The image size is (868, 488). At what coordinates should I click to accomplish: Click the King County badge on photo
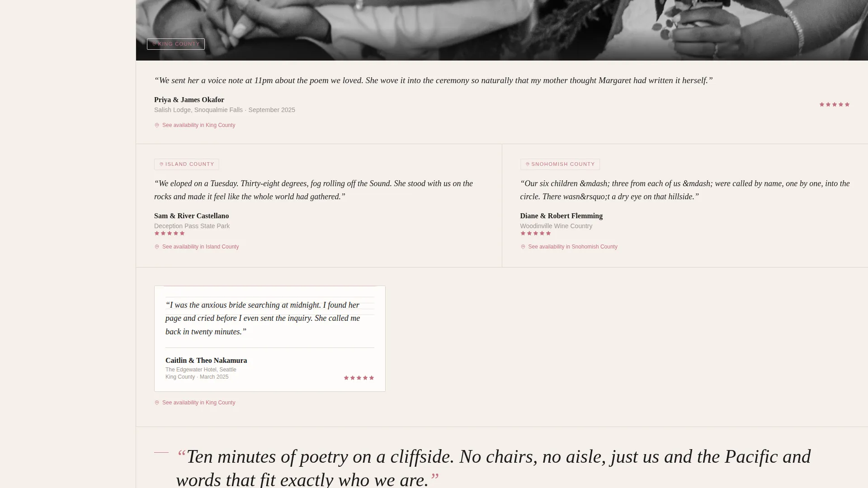click(176, 44)
